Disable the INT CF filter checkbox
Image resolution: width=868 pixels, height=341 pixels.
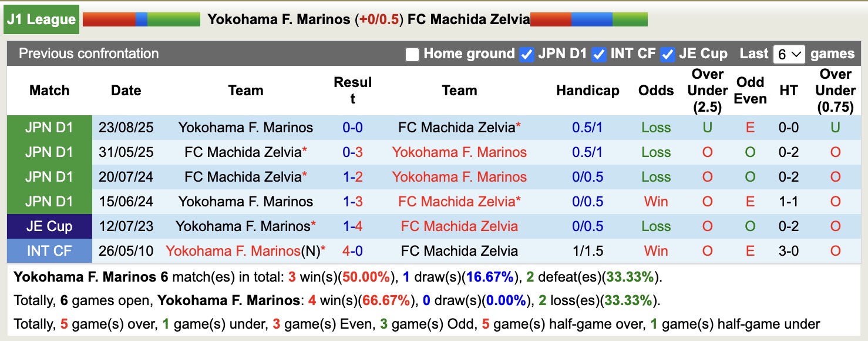click(598, 54)
